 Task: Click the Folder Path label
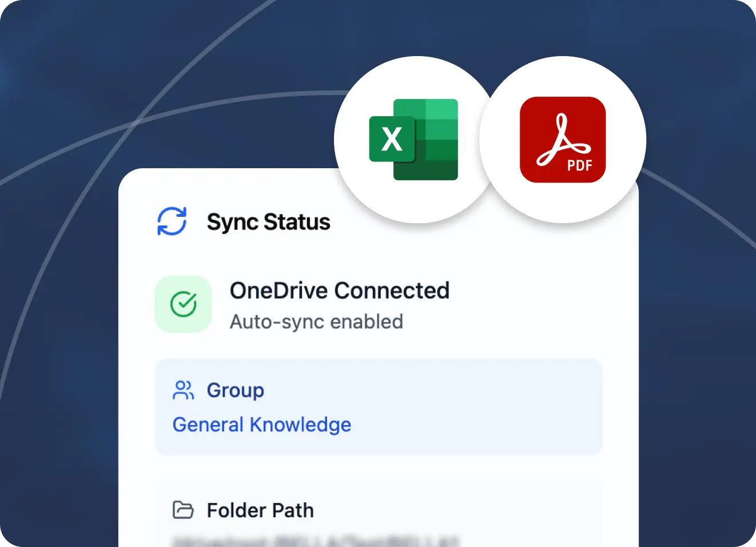[x=260, y=510]
